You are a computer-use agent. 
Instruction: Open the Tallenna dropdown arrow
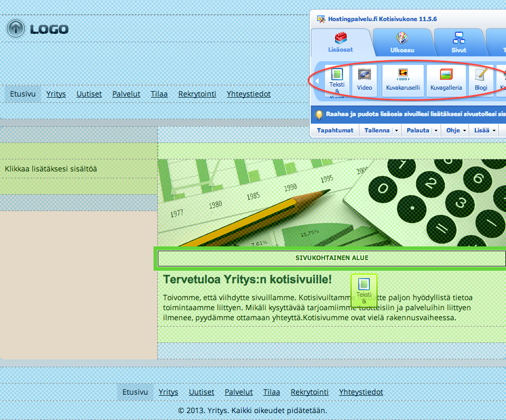(x=396, y=130)
